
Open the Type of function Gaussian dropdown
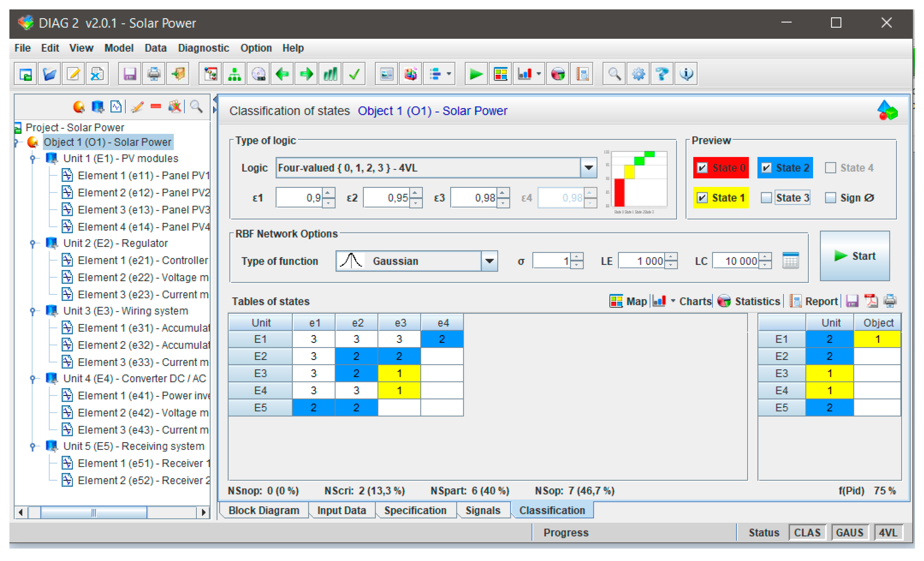(489, 261)
